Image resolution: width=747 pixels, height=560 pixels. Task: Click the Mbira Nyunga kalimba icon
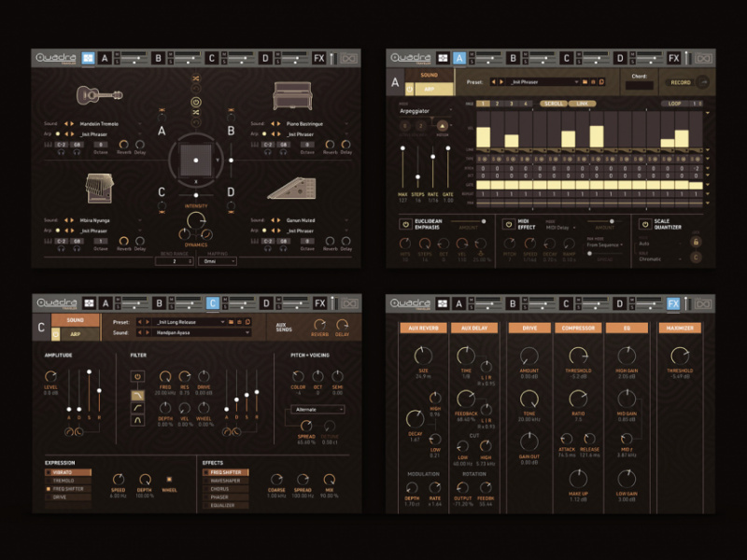click(98, 189)
